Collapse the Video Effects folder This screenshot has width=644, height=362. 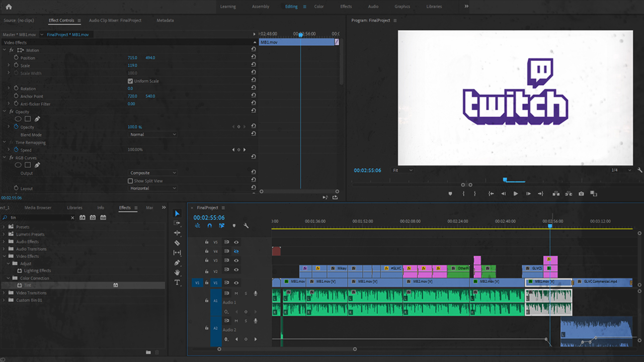tap(5, 256)
